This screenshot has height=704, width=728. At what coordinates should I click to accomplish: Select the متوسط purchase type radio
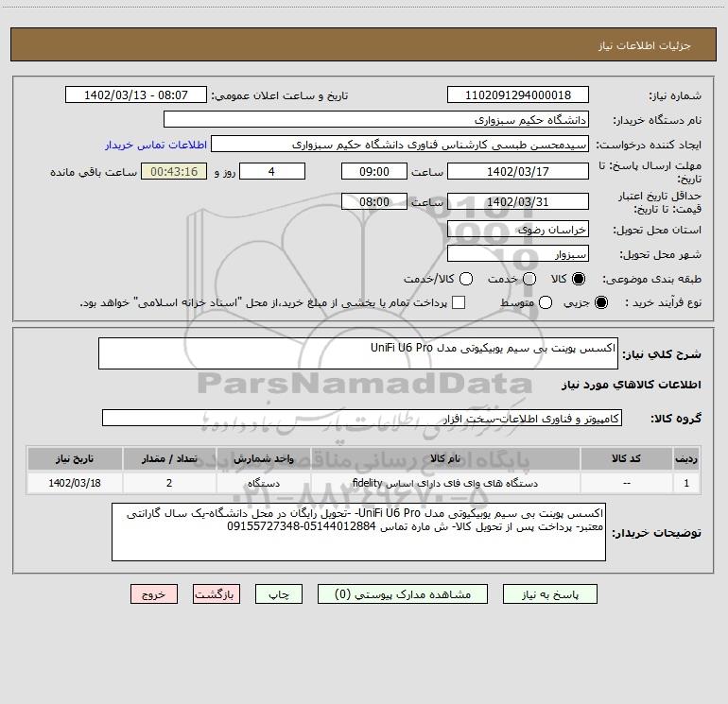[x=546, y=302]
